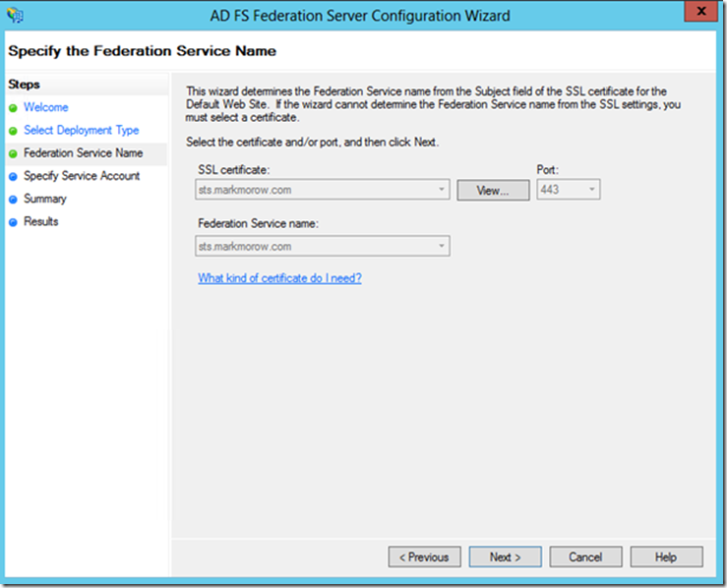The width and height of the screenshot is (727, 588).
Task: Go to Select Deployment Type step
Action: [x=81, y=130]
